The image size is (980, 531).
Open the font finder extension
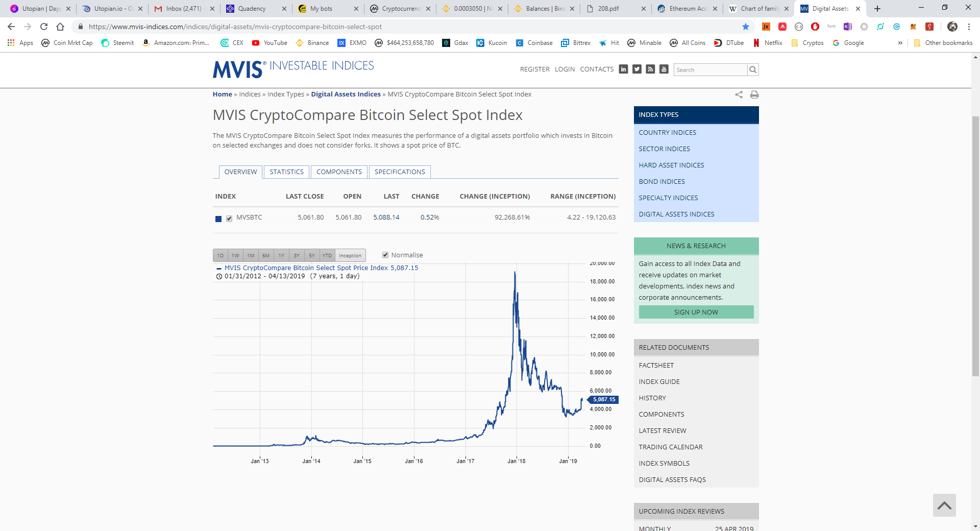(x=831, y=27)
